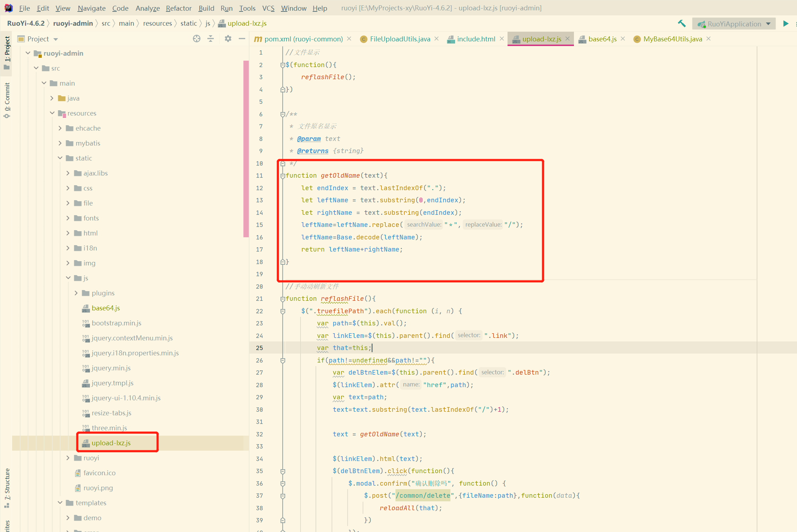Close the FileUploadUtils.java tab

[436, 39]
